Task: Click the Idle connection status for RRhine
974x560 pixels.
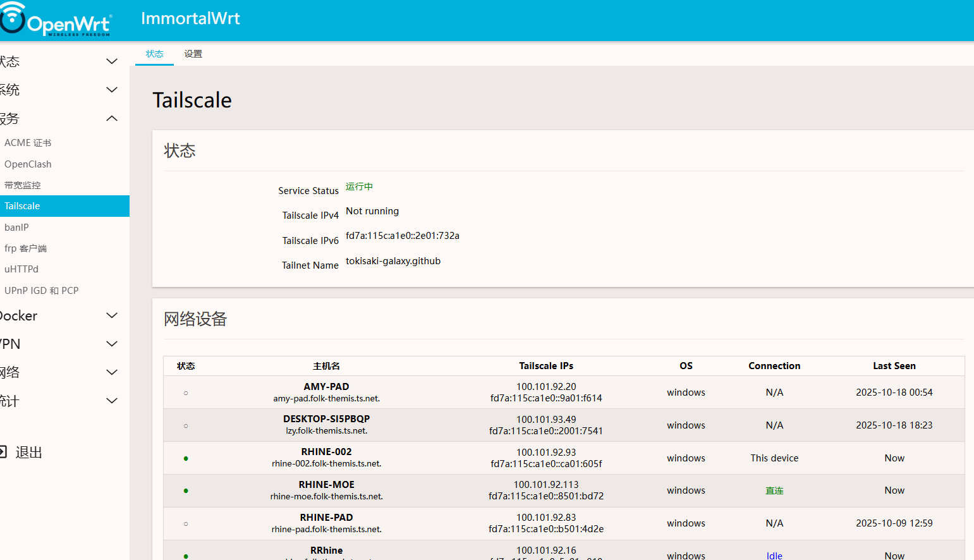Action: (774, 556)
